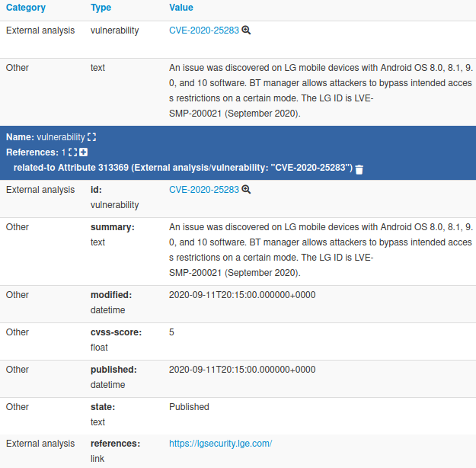Add a new reference with plus icon

click(83, 152)
